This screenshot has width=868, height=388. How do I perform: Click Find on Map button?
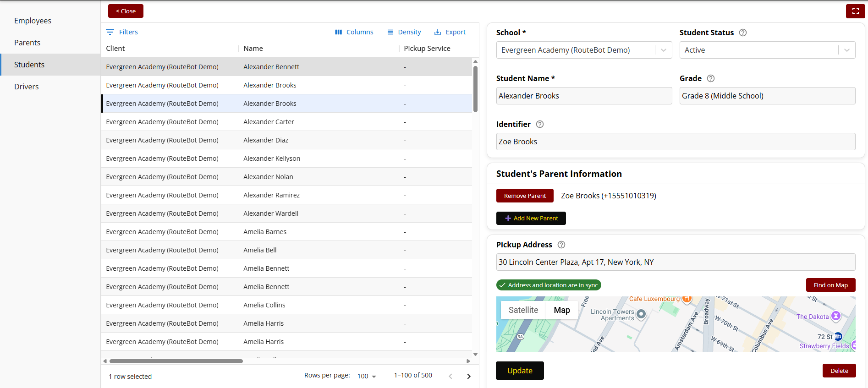pos(830,285)
